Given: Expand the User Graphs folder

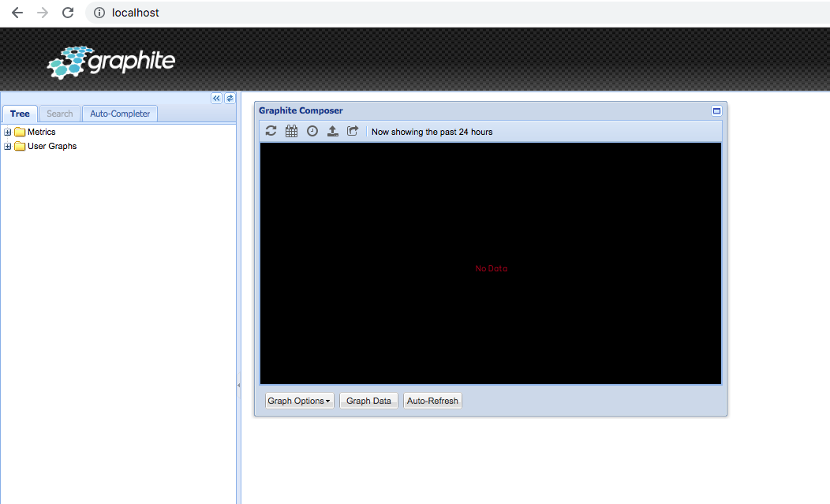Looking at the screenshot, I should click(7, 146).
